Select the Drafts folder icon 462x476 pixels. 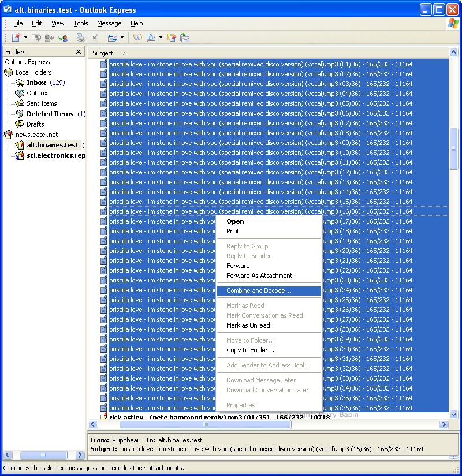pos(20,124)
